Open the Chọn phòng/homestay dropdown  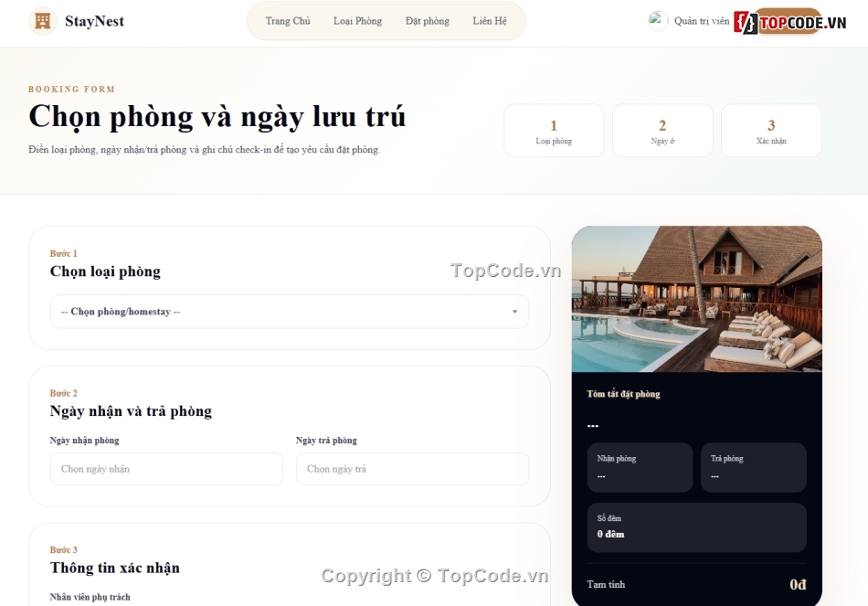pos(290,312)
